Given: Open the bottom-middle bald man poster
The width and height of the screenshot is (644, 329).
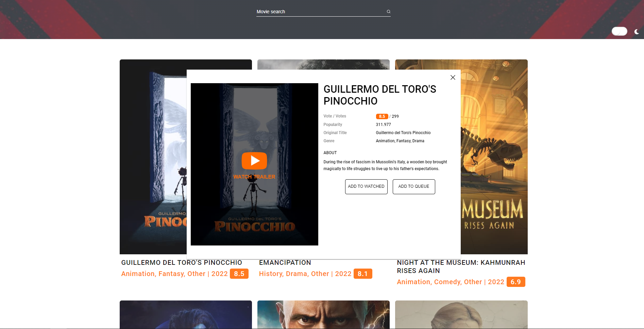Looking at the screenshot, I should click(x=323, y=314).
